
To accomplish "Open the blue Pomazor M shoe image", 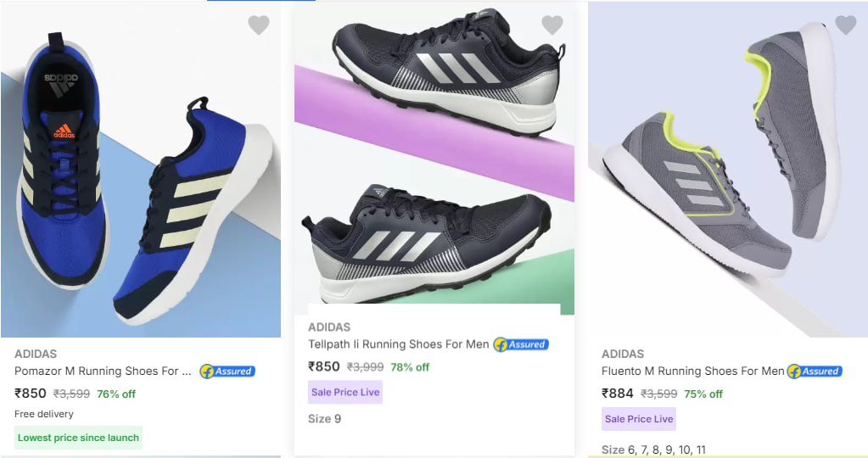I will point(140,187).
